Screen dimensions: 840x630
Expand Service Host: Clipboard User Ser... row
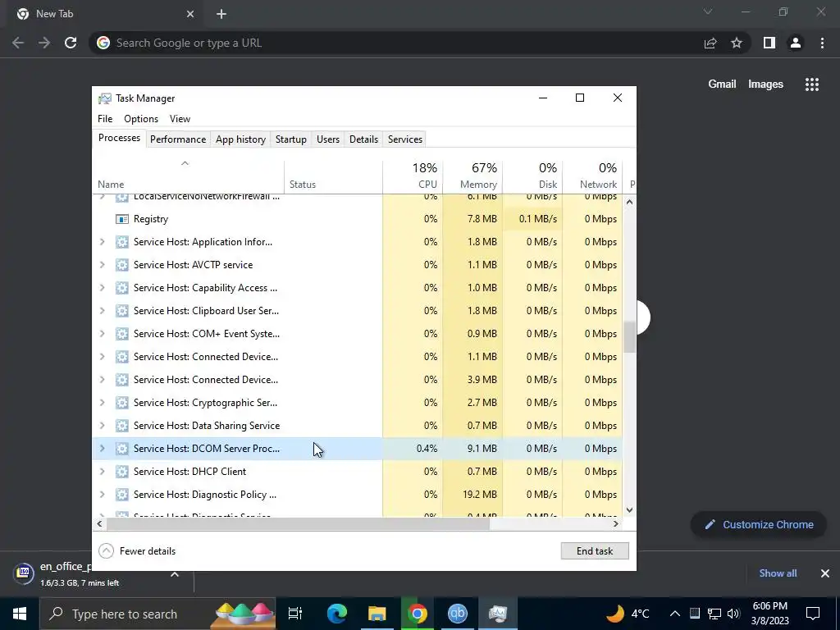103,311
